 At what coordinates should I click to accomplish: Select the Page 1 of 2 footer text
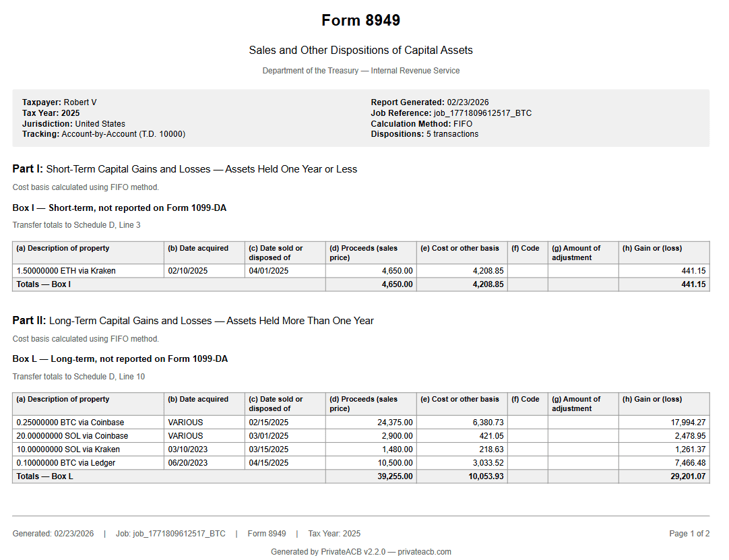coord(689,533)
